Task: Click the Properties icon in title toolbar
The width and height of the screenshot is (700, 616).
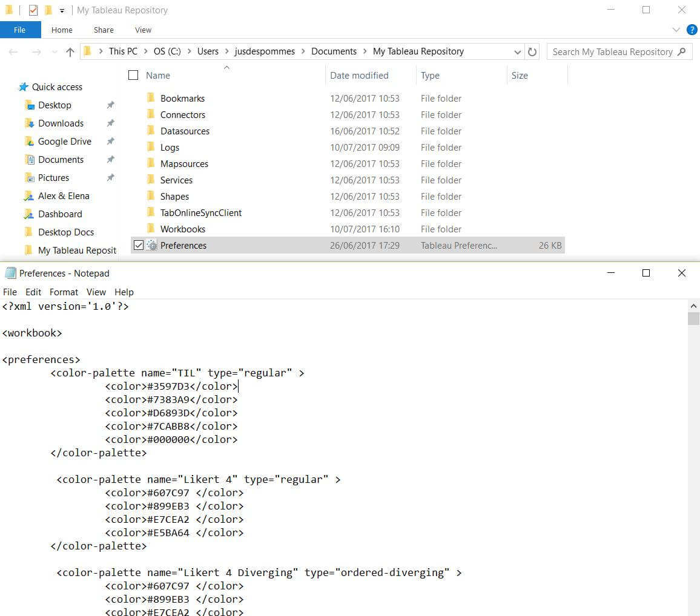Action: pos(33,10)
